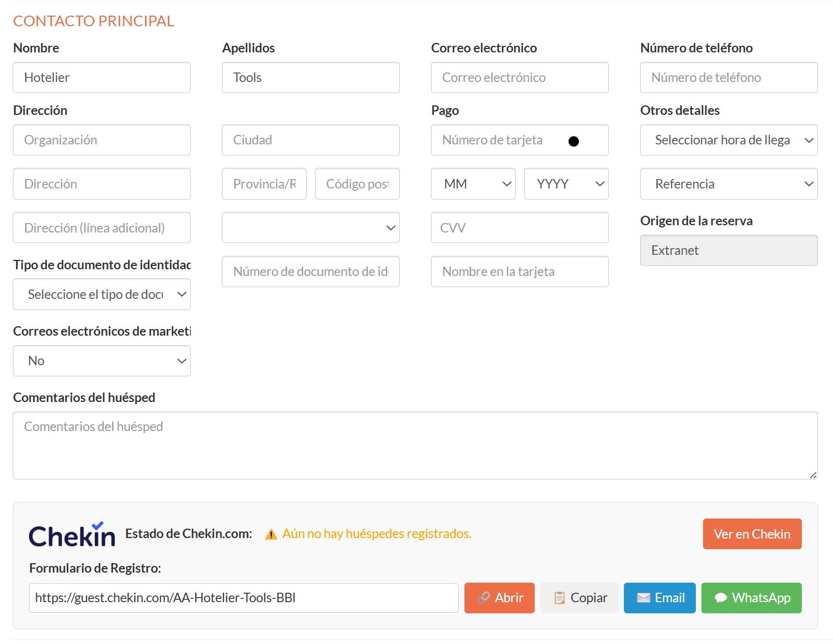
Task: Open the empty country dropdown under Provincia
Action: pos(311,227)
